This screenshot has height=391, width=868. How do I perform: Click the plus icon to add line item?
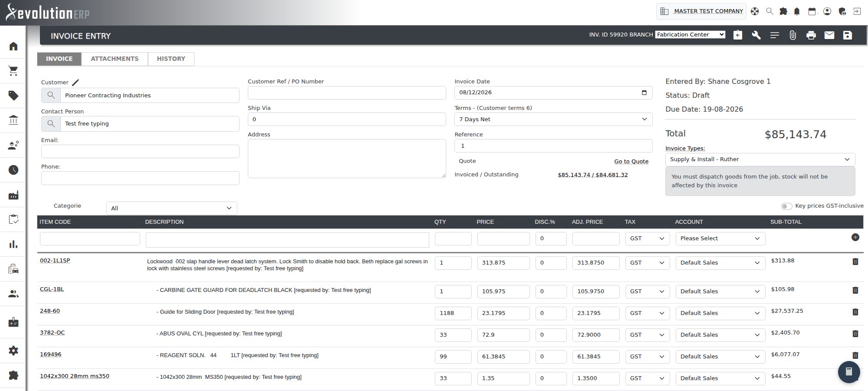pos(855,237)
